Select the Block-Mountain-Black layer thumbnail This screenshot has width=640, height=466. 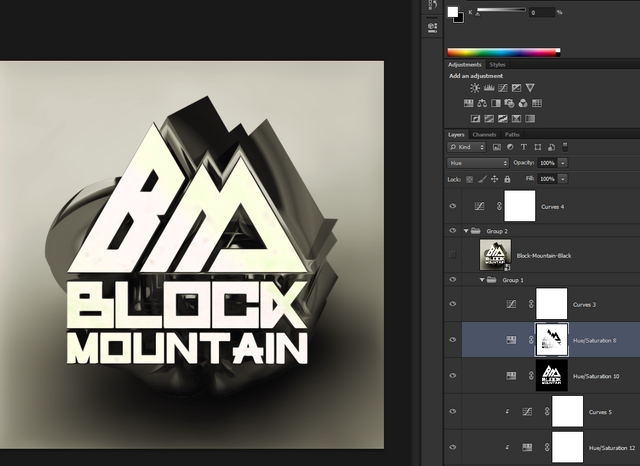pyautogui.click(x=495, y=255)
